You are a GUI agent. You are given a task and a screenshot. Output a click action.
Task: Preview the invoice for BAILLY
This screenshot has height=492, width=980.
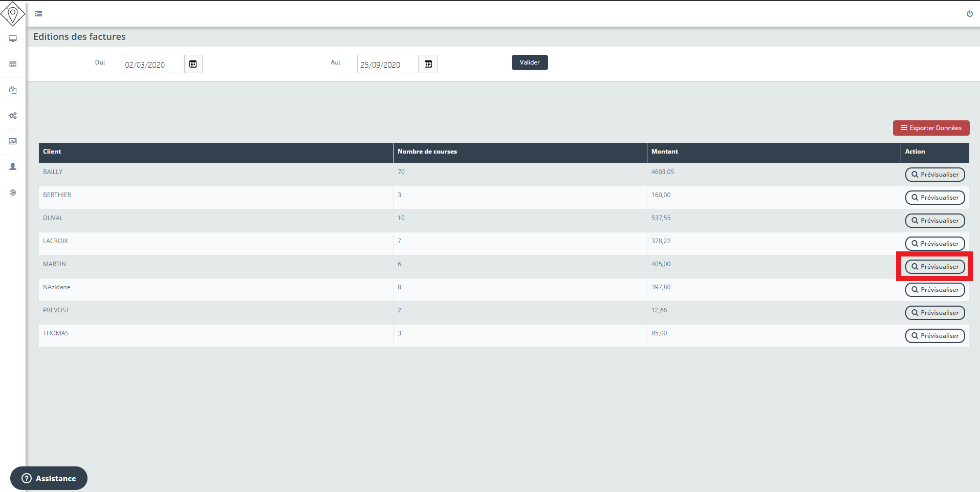(935, 175)
